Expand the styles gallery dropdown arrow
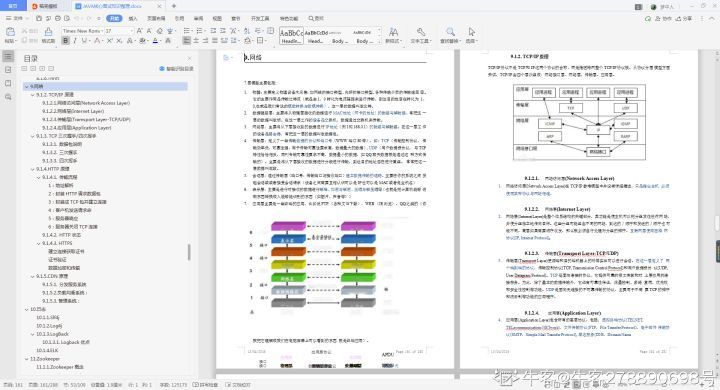Viewport: 720px width, 390px height. (380, 41)
